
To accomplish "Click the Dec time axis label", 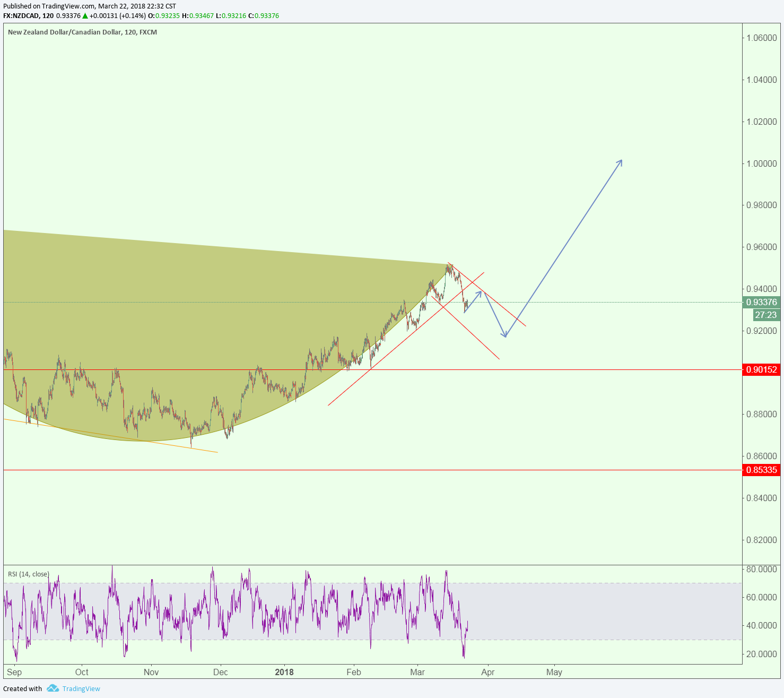I will pyautogui.click(x=220, y=672).
